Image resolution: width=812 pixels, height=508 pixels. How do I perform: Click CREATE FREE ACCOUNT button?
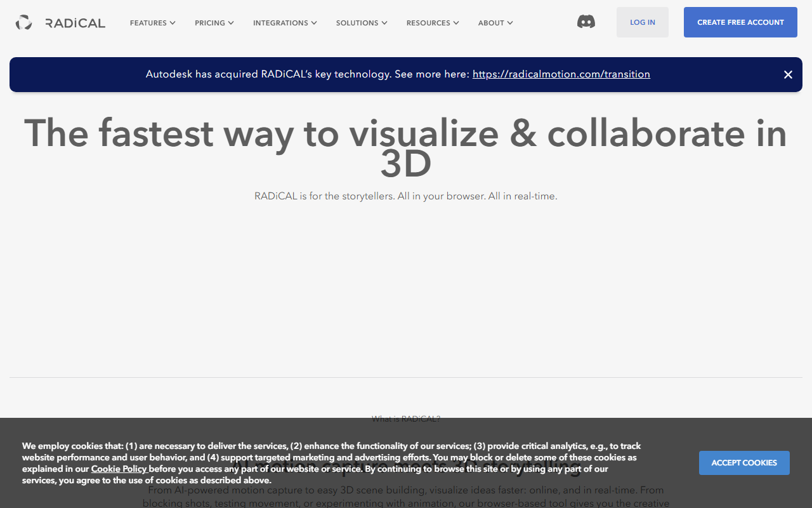(740, 22)
